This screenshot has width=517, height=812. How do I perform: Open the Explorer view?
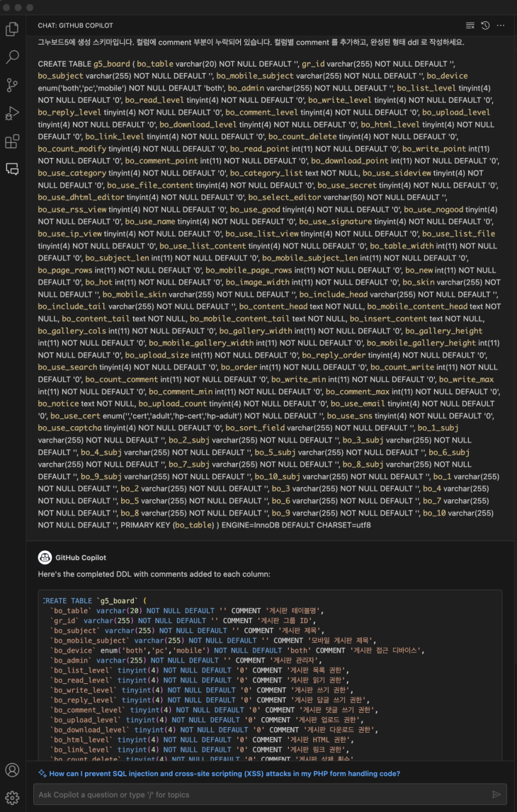pos(12,29)
